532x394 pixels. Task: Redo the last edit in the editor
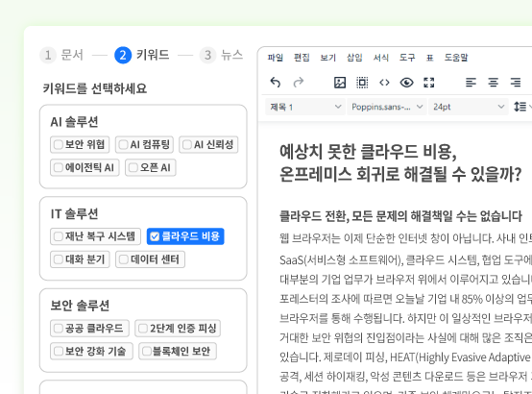click(299, 83)
